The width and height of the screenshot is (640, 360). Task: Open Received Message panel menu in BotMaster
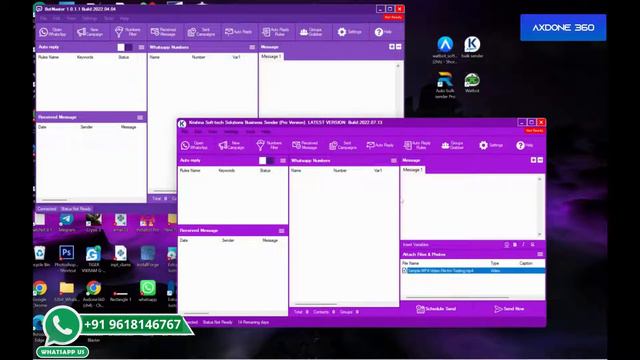point(140,118)
